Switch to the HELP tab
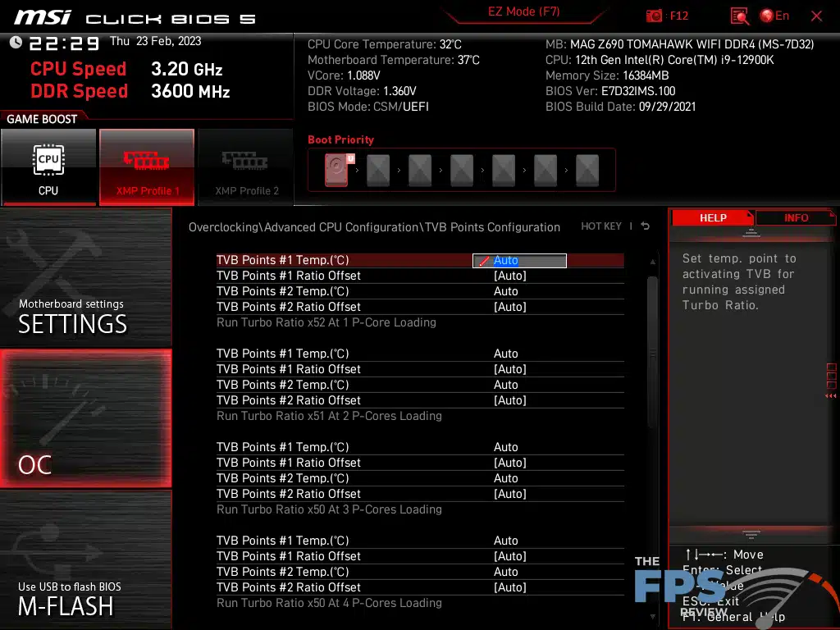 713,217
